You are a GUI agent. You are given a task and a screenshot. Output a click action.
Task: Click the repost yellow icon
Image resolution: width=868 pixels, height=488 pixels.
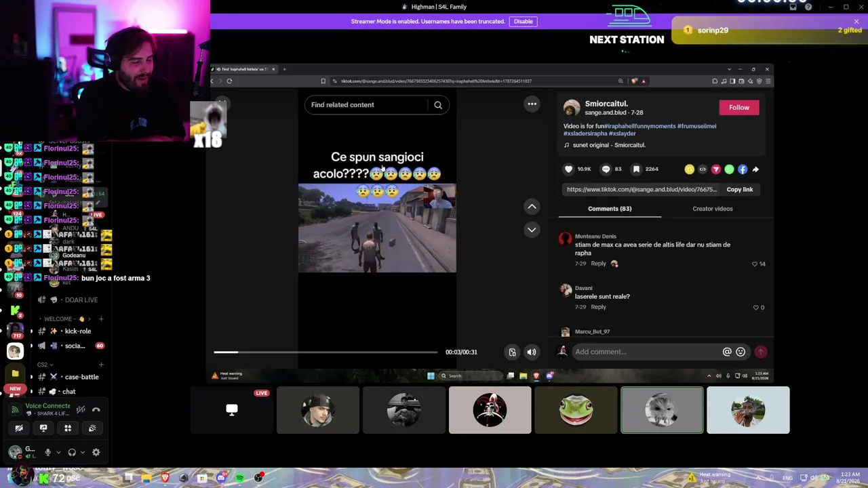tap(689, 169)
